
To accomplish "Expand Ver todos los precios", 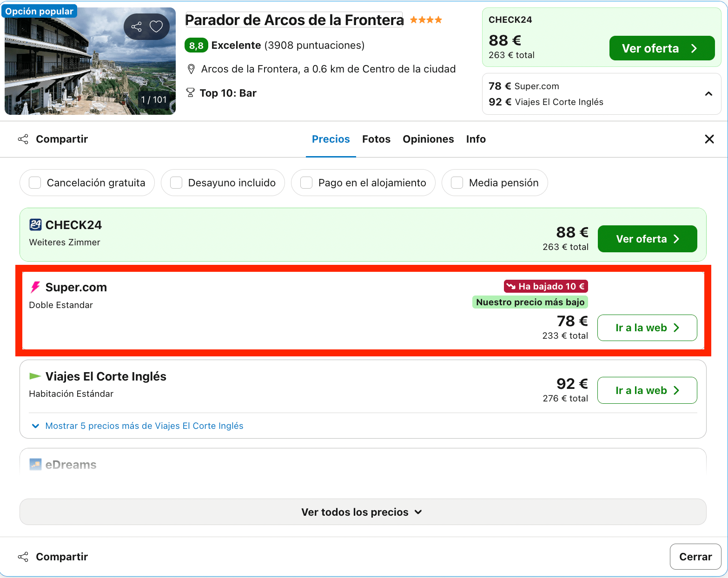I will coord(363,512).
